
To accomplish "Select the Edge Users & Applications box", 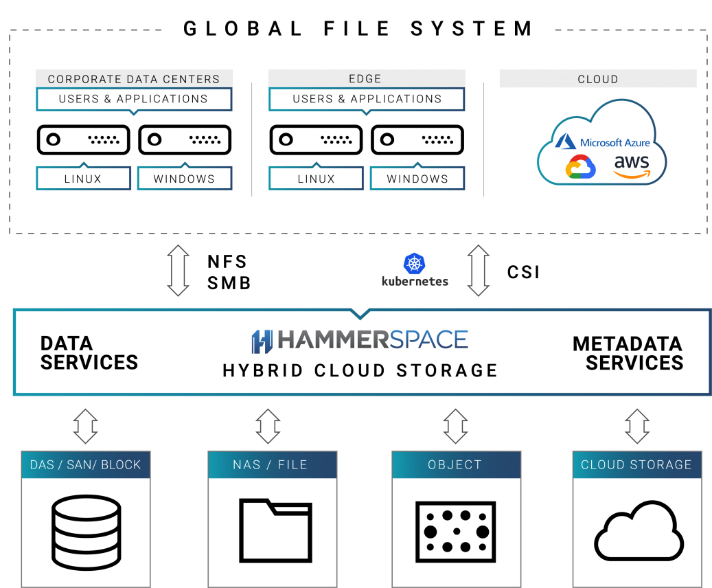I will (x=367, y=99).
